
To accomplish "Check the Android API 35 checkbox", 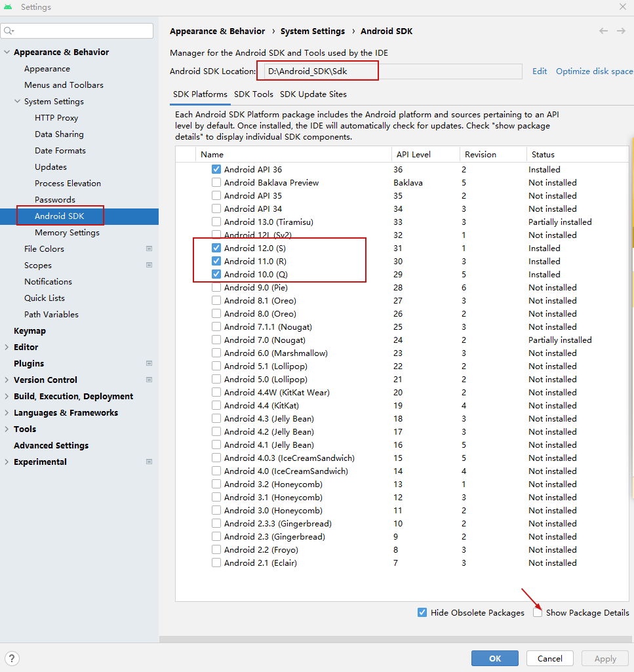I will 216,195.
